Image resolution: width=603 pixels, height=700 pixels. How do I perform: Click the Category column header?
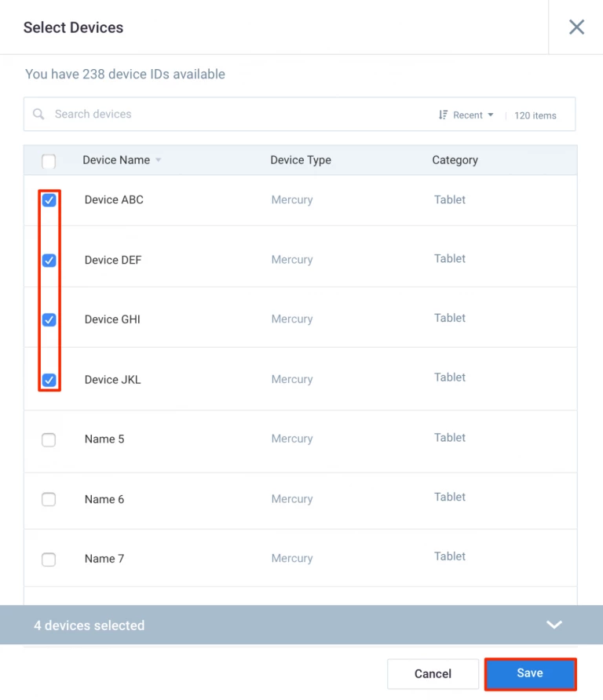pos(455,160)
